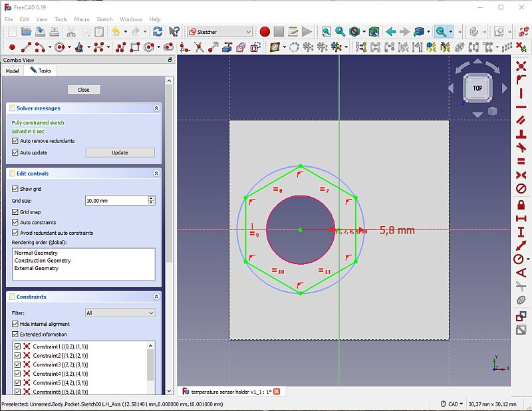
Task: Open the constraints Filter dropdown
Action: (x=120, y=313)
